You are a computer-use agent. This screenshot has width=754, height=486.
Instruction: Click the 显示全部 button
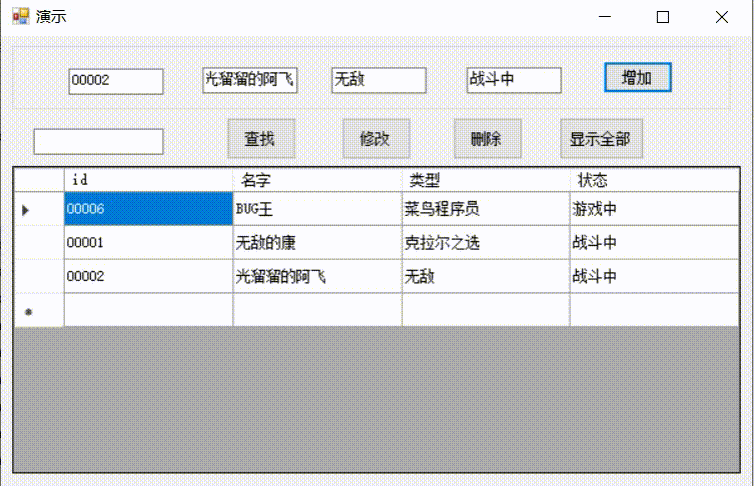[602, 139]
